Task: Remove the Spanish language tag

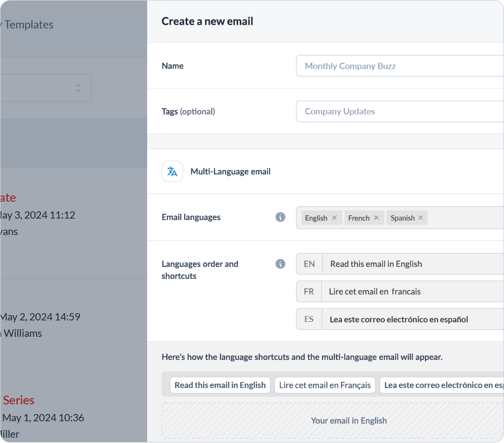Action: 420,218
